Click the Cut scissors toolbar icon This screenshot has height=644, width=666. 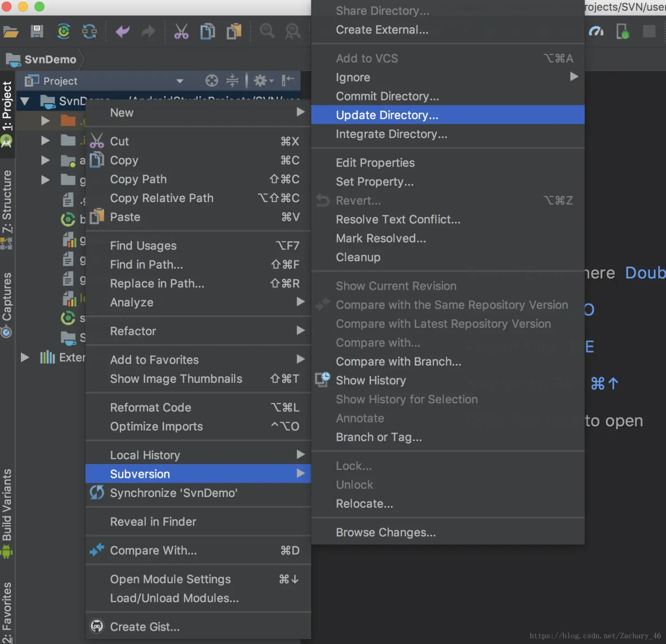coord(181,32)
